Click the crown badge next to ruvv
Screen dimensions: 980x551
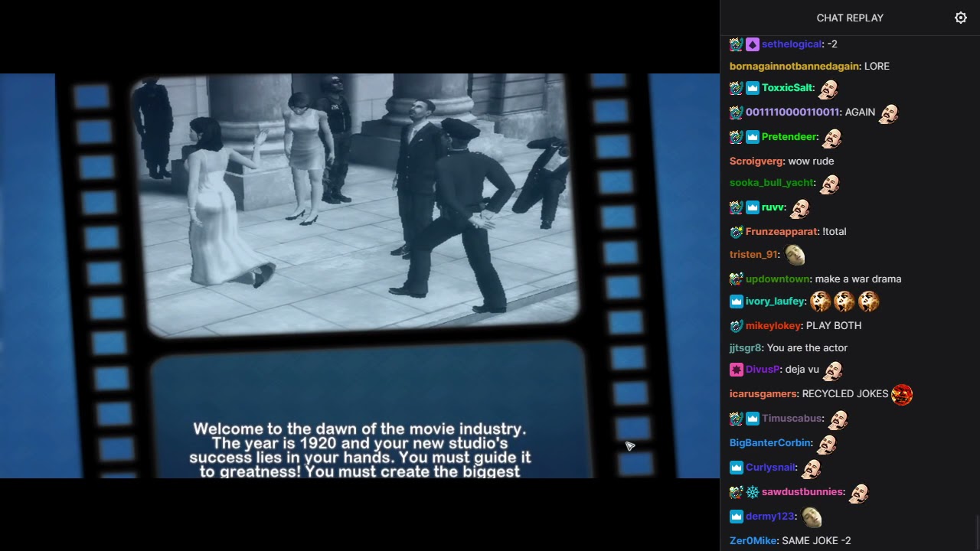[x=752, y=207]
